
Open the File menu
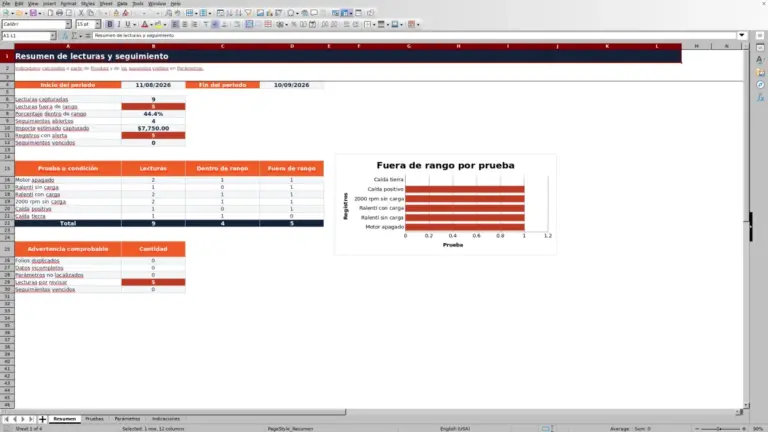coord(6,3)
